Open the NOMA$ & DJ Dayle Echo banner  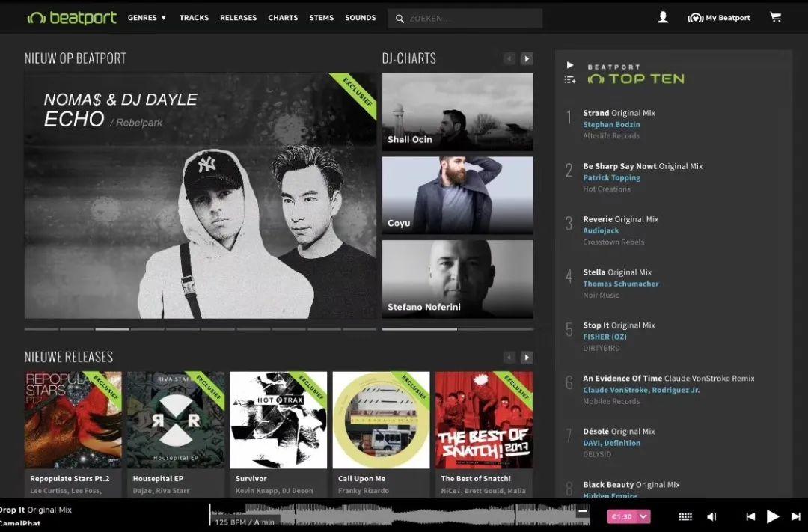tap(200, 195)
